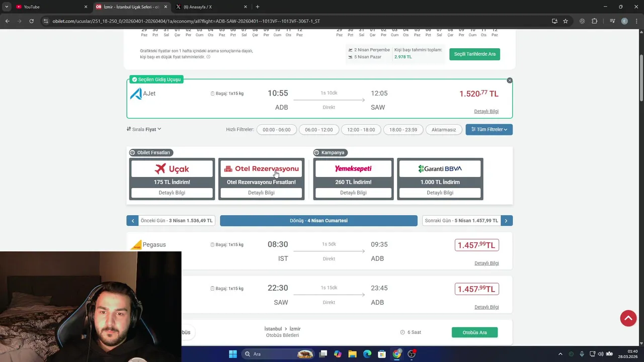Toggle the 06:00 - 12:00 quick filter
This screenshot has width=644, height=362.
(319, 130)
